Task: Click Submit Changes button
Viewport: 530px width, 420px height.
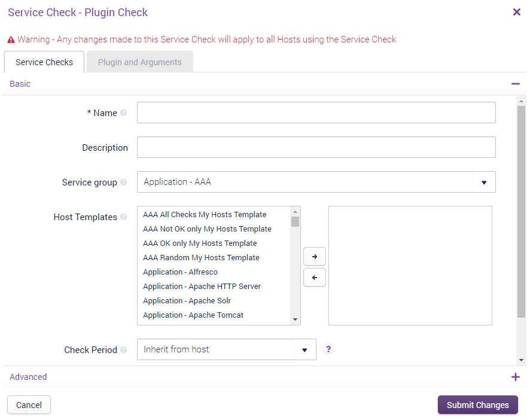Action: pos(478,405)
